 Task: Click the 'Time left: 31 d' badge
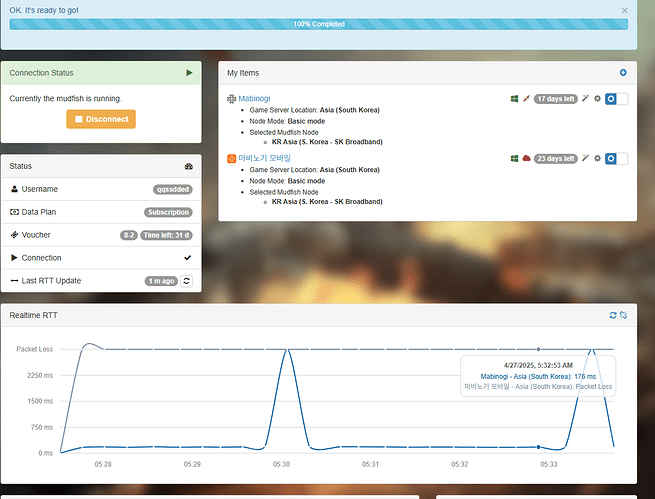coord(166,235)
